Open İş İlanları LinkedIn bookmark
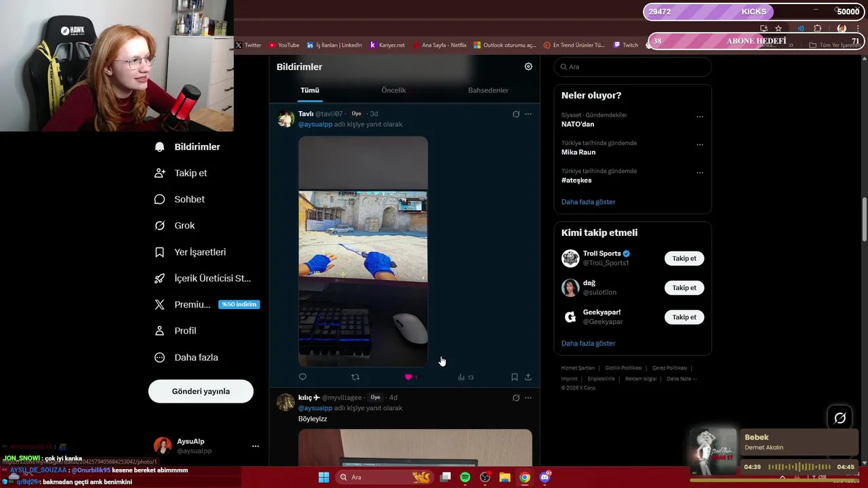The height and width of the screenshot is (488, 868). coord(334,45)
